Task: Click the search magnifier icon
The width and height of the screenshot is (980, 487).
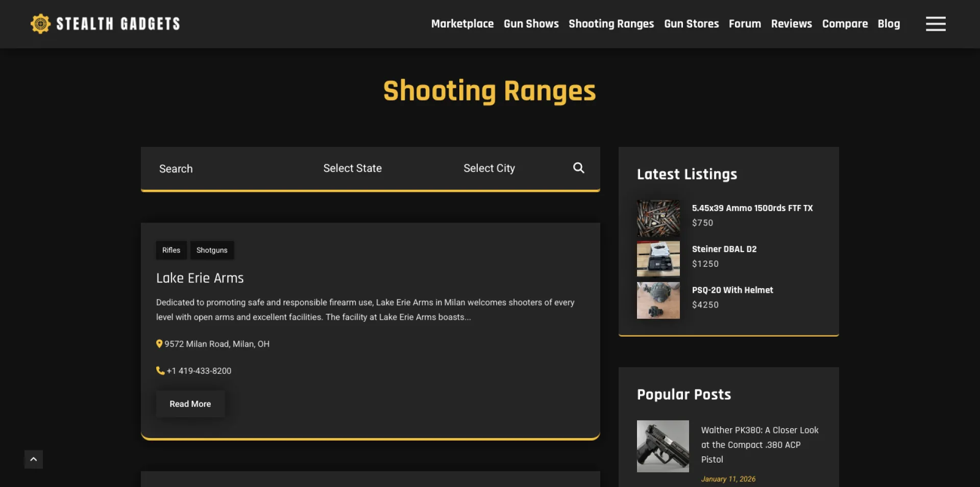Action: point(578,168)
